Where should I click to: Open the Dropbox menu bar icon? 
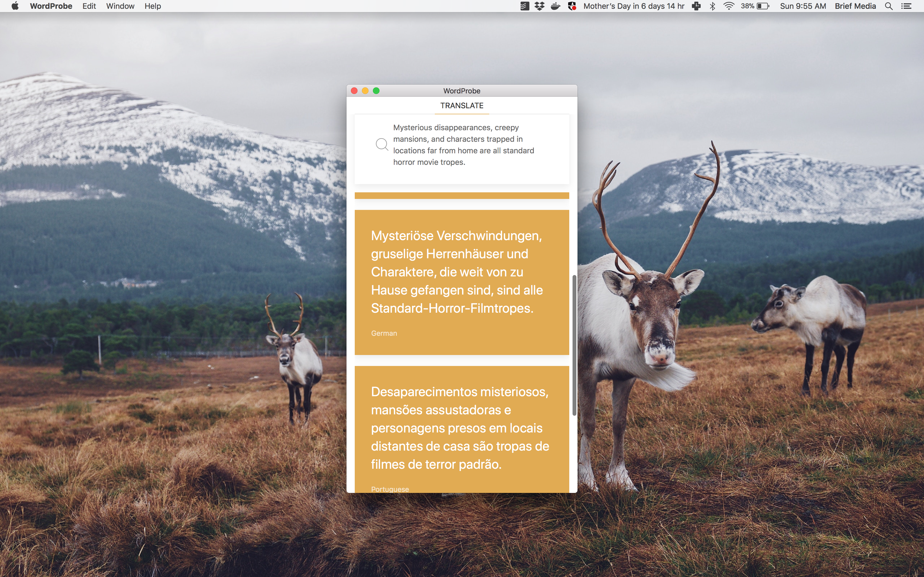(x=540, y=6)
